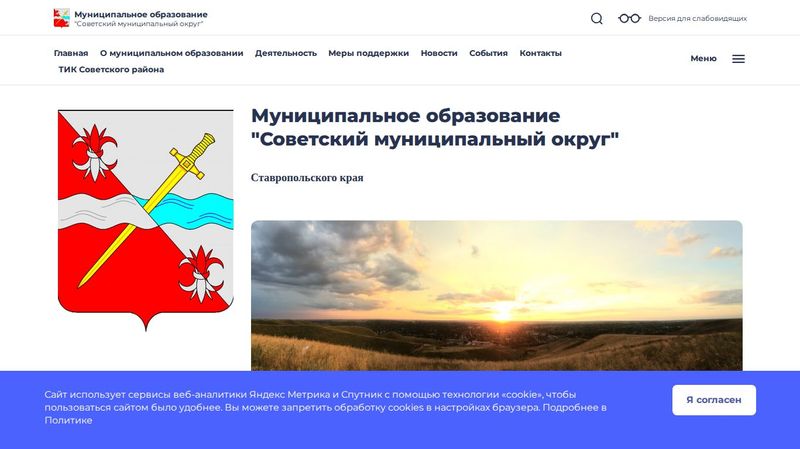Image resolution: width=800 pixels, height=449 pixels.
Task: Select 'Деятельность' in navigation
Action: point(286,53)
